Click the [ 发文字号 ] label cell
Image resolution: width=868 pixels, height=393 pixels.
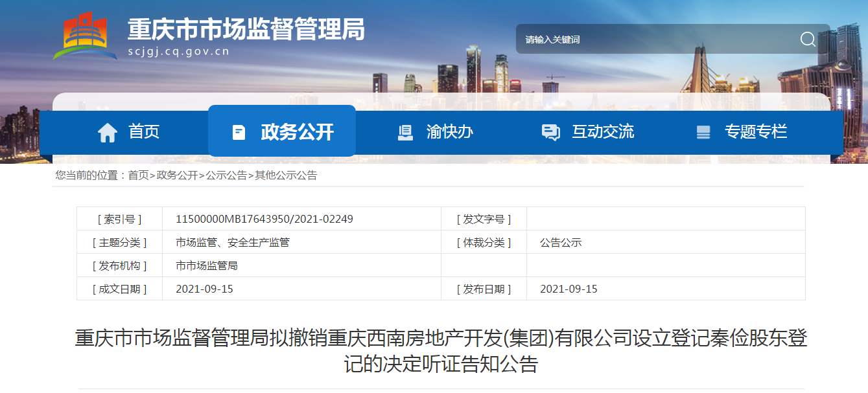point(484,219)
